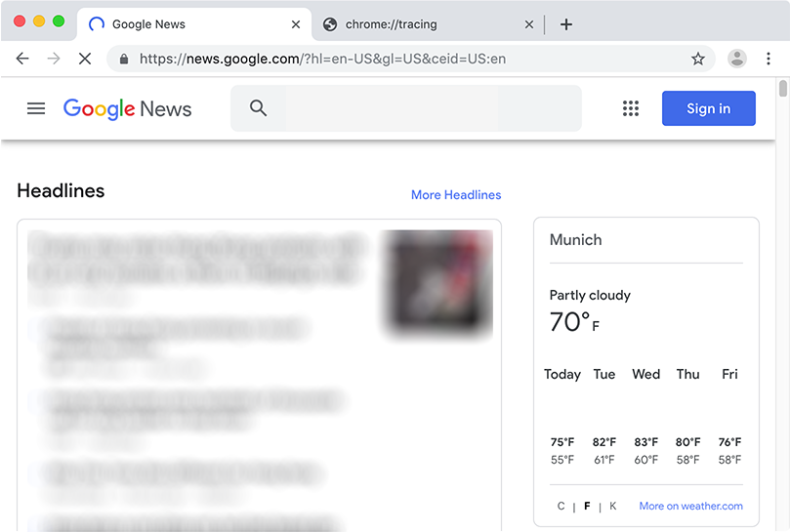
Task: Click the search magnifier icon
Action: pos(258,108)
